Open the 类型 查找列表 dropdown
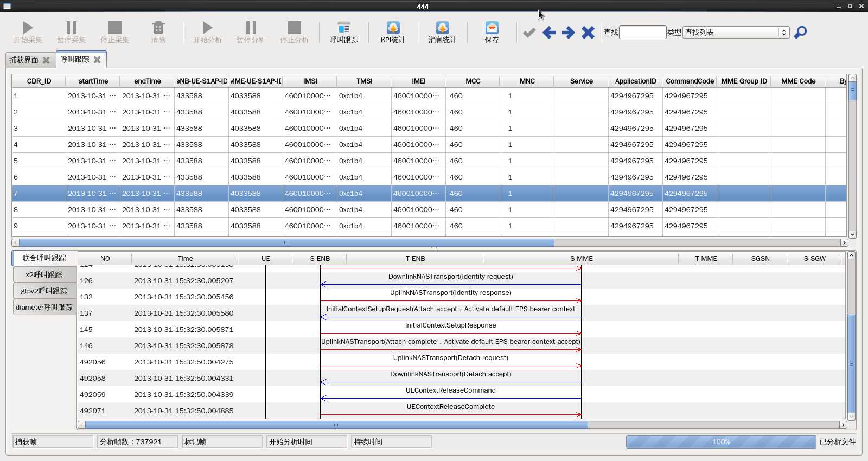868x461 pixels. click(736, 33)
